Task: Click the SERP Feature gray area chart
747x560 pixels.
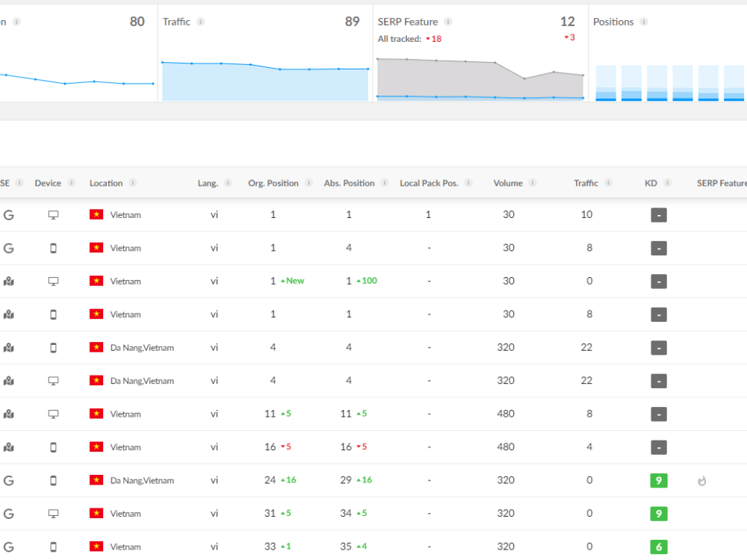Action: coord(480,79)
